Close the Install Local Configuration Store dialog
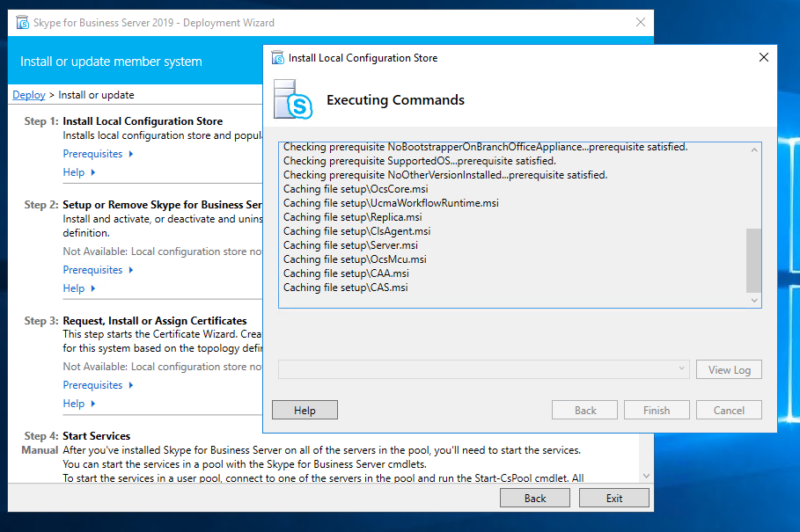The height and width of the screenshot is (532, 800). click(763, 58)
